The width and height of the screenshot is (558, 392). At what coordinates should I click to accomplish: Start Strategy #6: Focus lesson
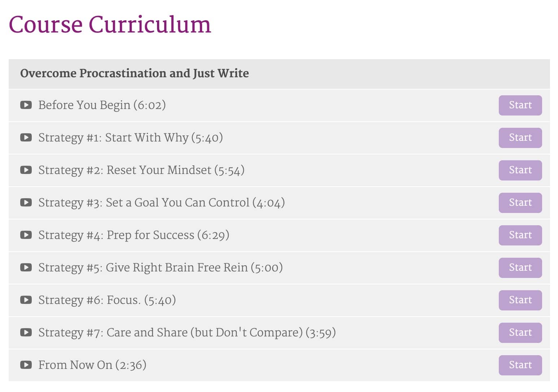tap(520, 300)
